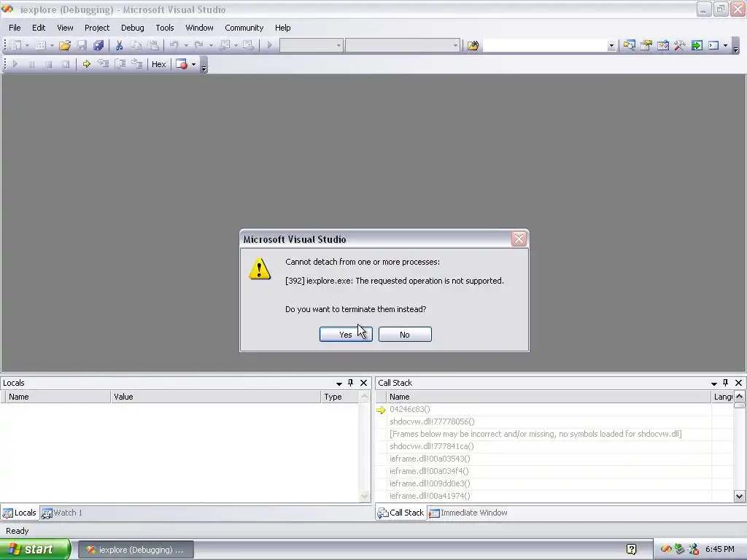Click the Save disk icon
747x560 pixels.
pyautogui.click(x=82, y=45)
